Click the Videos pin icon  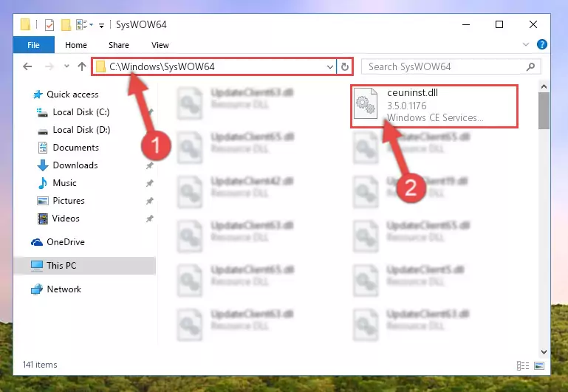coord(149,219)
